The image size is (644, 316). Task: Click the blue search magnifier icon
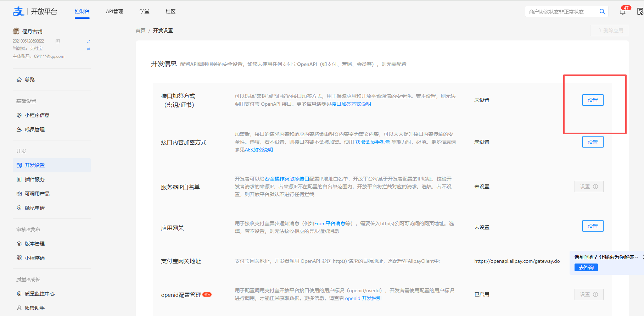coord(602,12)
